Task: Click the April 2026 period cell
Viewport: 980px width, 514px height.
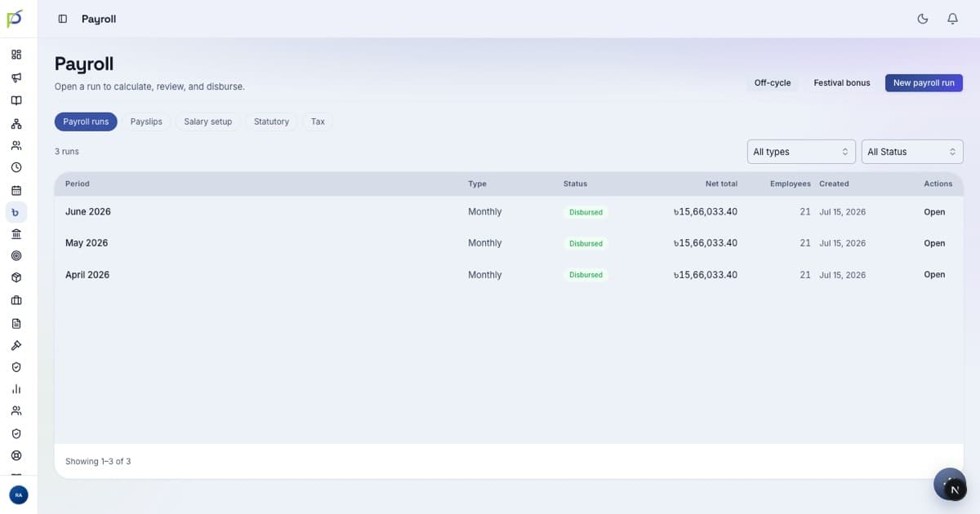Action: [87, 275]
